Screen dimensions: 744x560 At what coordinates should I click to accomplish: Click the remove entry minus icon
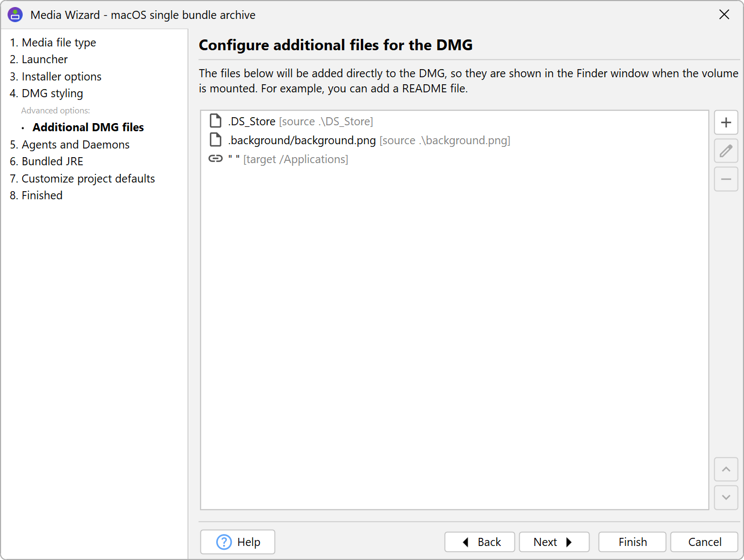[x=726, y=179]
